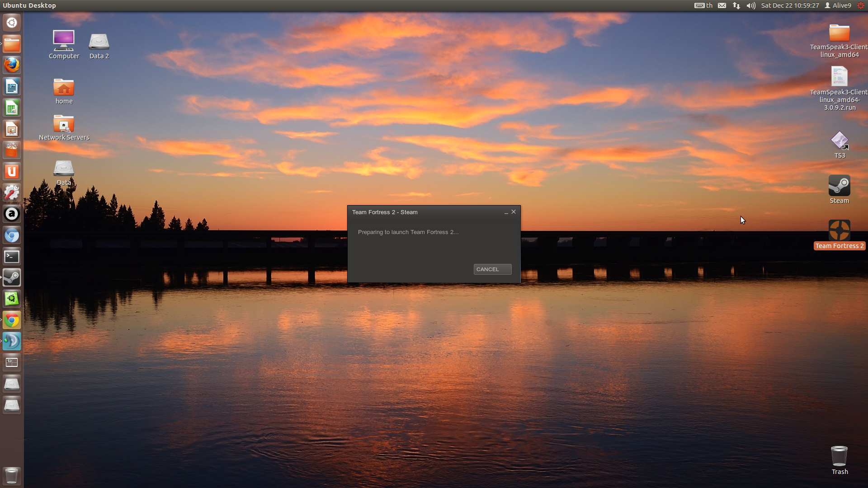This screenshot has width=868, height=488.
Task: Open Google Chrome from the launcher
Action: click(x=12, y=320)
